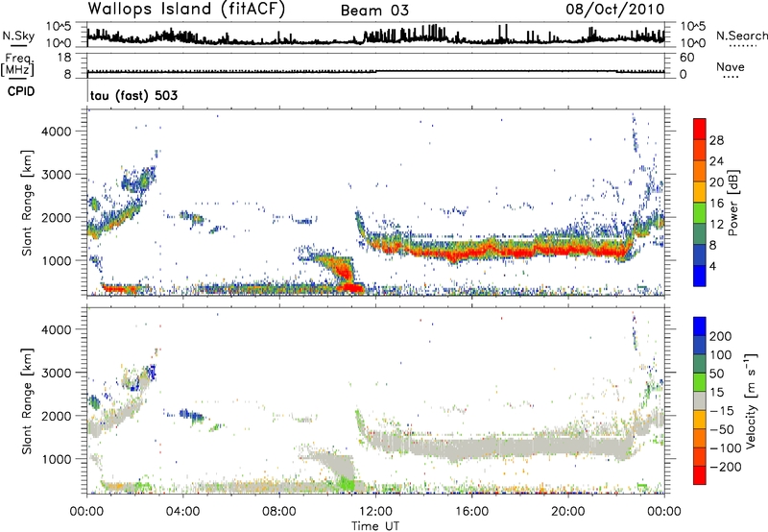This screenshot has height=532, width=768.
Task: Click the 12:00 time axis tick label
Action: pyautogui.click(x=375, y=512)
